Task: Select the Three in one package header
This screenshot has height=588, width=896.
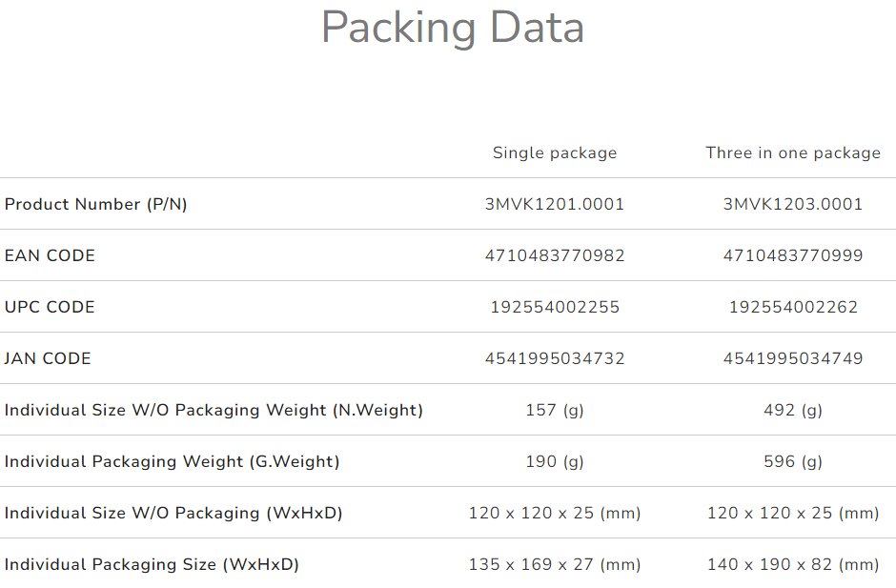Action: tap(793, 152)
